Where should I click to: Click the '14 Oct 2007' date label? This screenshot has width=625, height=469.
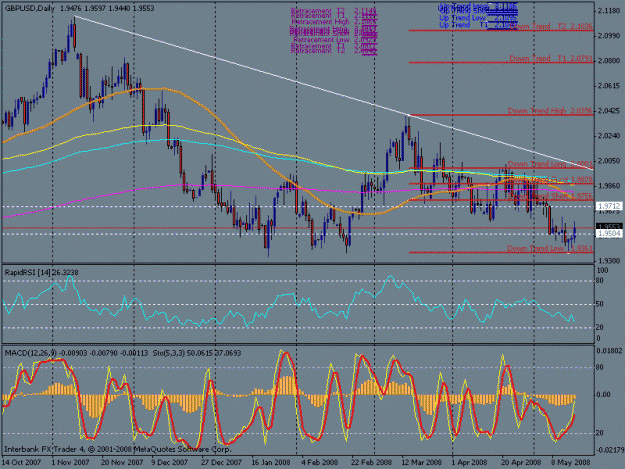click(x=21, y=462)
